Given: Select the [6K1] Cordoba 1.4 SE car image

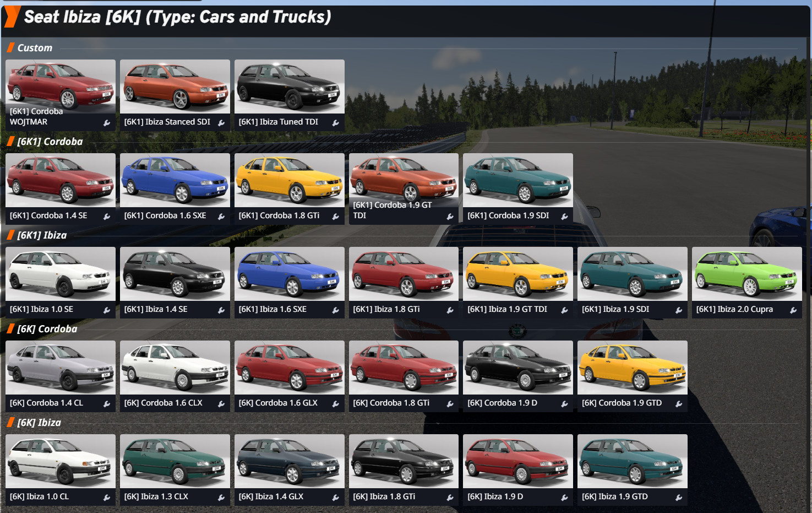Looking at the screenshot, I should pos(61,180).
